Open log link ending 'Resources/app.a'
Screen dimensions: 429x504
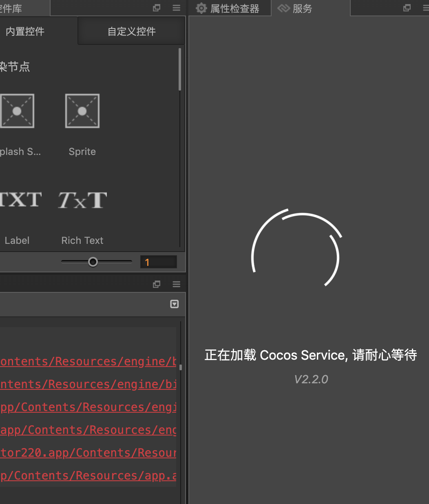[88, 476]
